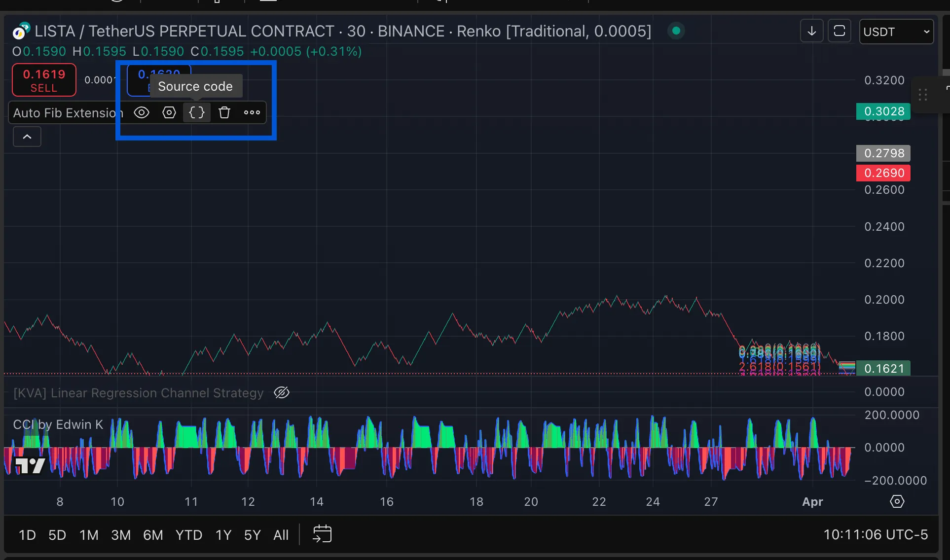950x560 pixels.
Task: Open the USDT currency dropdown
Action: 896,32
